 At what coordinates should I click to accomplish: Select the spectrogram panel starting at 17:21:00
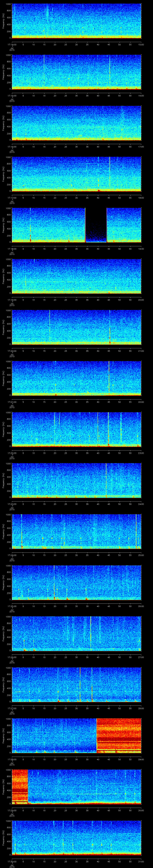click(77, 378)
